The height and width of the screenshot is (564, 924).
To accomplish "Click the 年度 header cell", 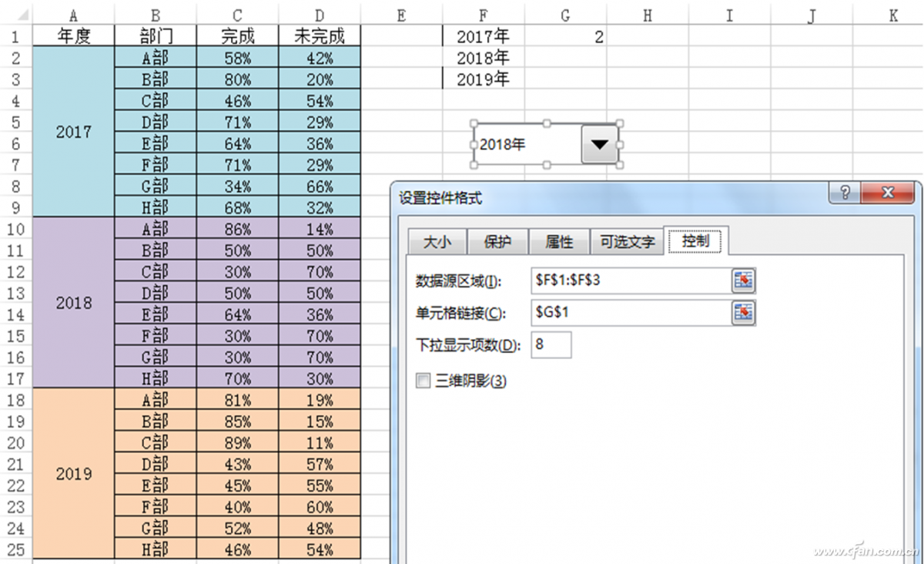I will click(x=74, y=36).
